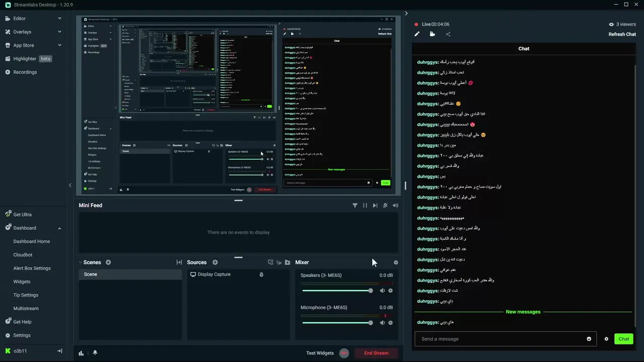Filter Mini Feed events icon

tap(355, 205)
